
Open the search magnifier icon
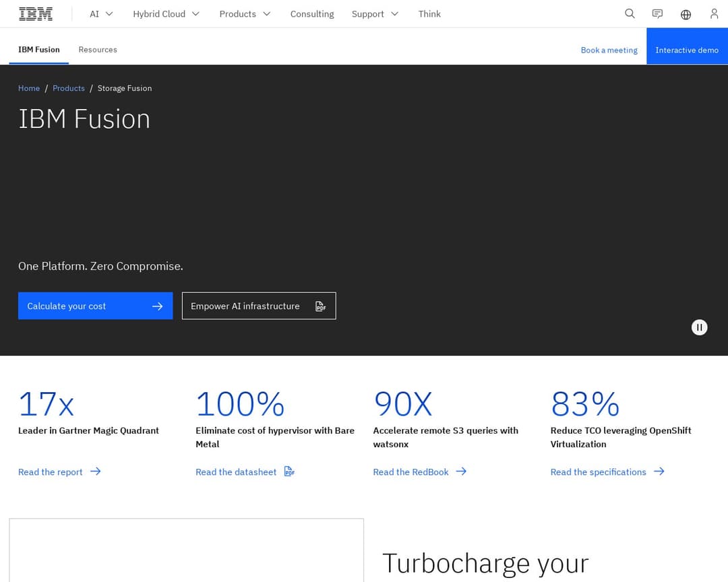click(x=630, y=13)
